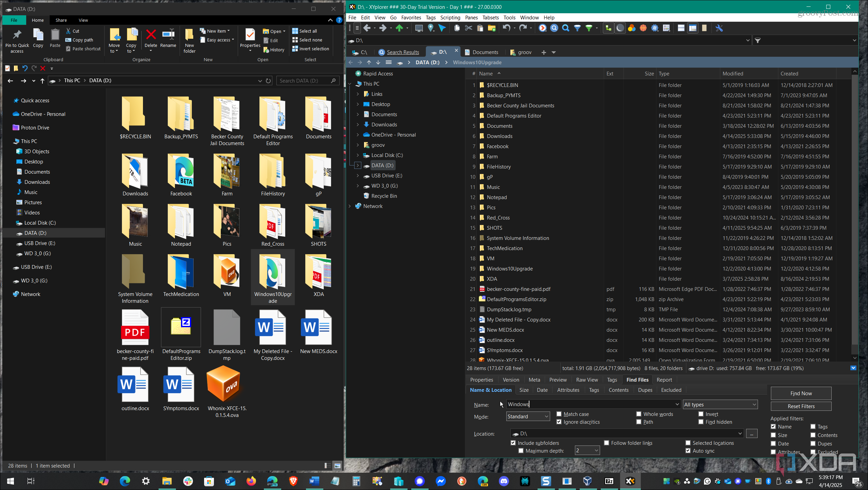Click the green funnel filter icon in XYplorer toolbar
Screen dimensions: 868x490
pyautogui.click(x=589, y=28)
